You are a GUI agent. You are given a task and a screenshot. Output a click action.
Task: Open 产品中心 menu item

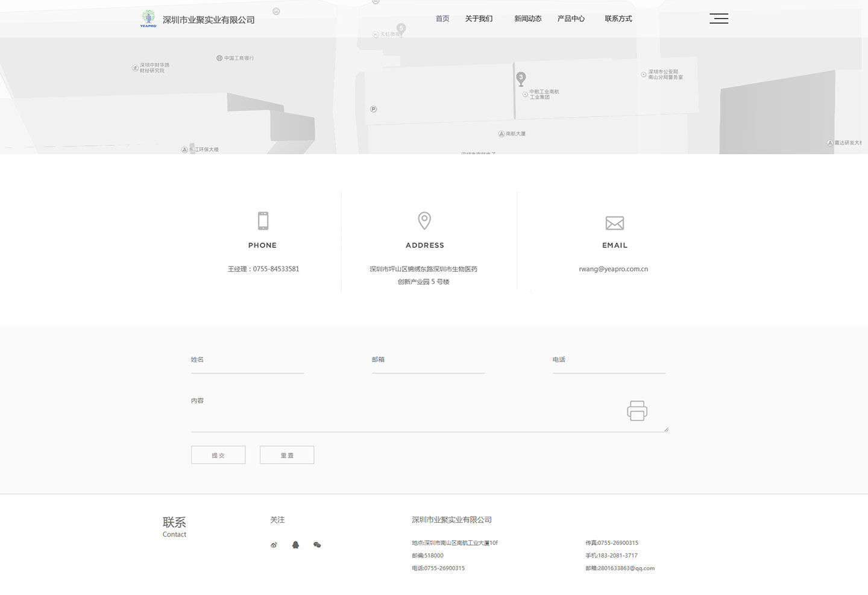(571, 19)
